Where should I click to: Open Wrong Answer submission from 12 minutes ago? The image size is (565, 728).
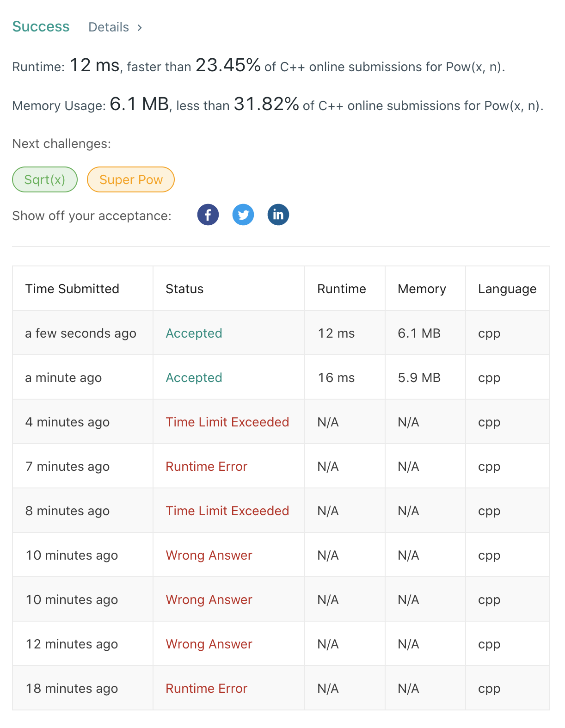(209, 644)
